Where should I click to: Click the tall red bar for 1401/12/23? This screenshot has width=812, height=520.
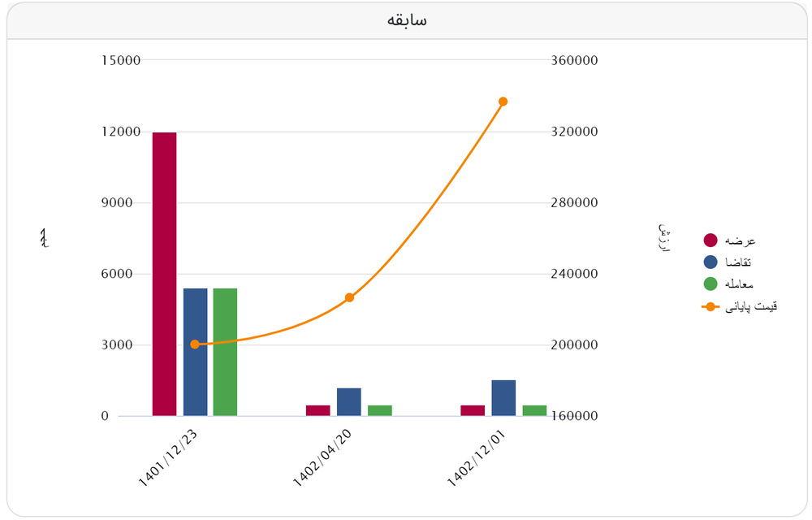(x=164, y=274)
